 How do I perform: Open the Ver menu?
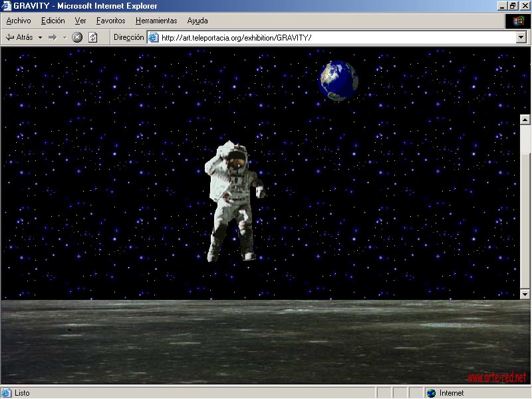pyautogui.click(x=80, y=21)
